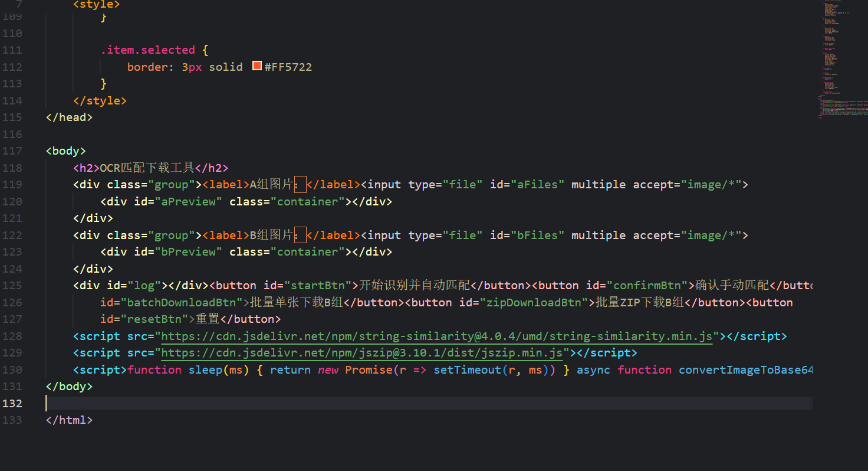
Task: Click the "bPreview" id string
Action: point(189,252)
